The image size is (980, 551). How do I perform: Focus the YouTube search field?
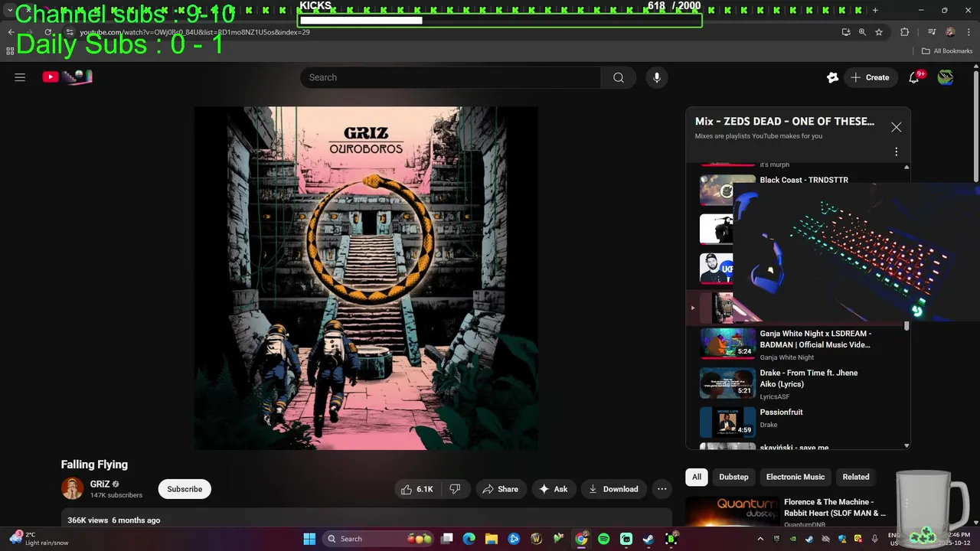[x=450, y=77]
